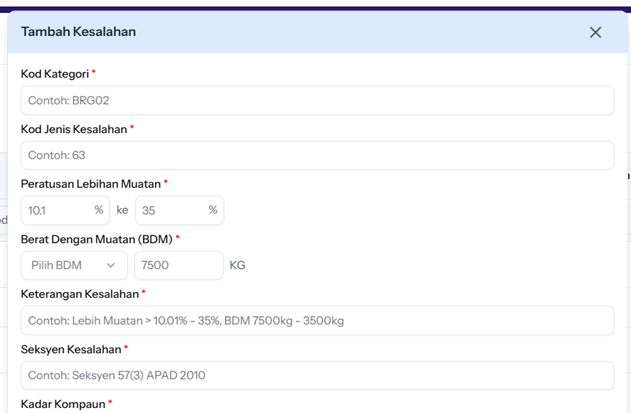Select the maximum overload percentage field
This screenshot has width=631, height=413.
(x=170, y=210)
